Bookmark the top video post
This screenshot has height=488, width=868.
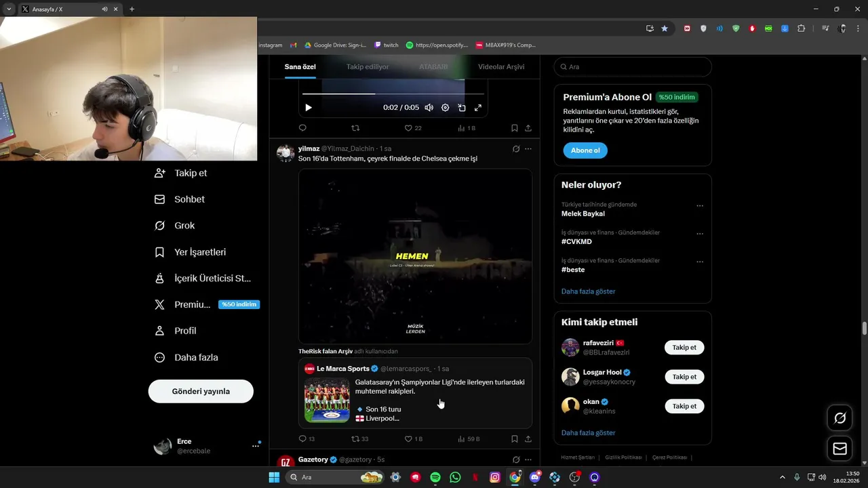pyautogui.click(x=515, y=128)
